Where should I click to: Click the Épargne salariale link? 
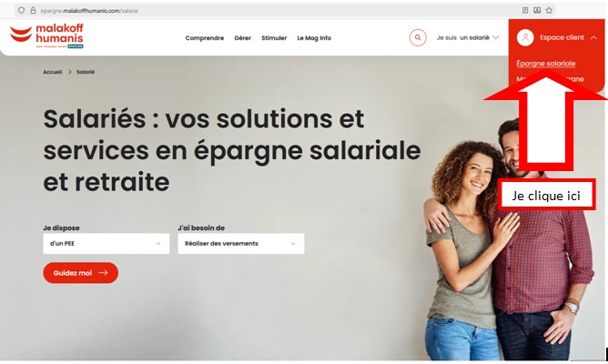pos(545,64)
